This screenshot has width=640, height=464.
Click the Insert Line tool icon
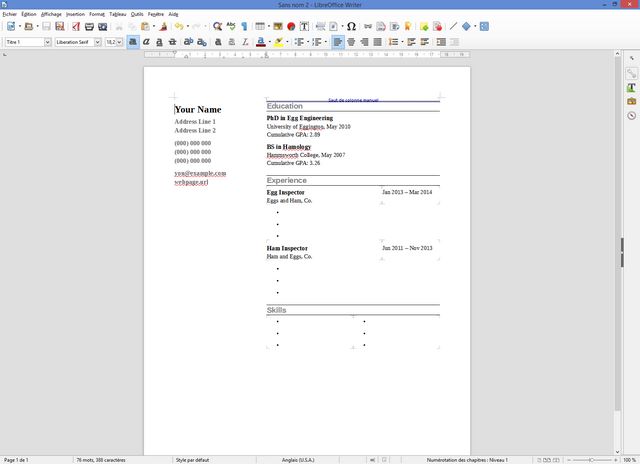tap(453, 26)
